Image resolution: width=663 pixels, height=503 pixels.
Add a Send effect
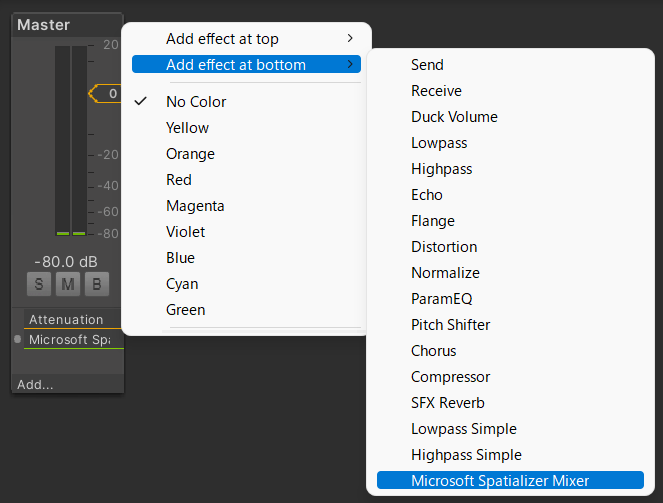point(427,65)
